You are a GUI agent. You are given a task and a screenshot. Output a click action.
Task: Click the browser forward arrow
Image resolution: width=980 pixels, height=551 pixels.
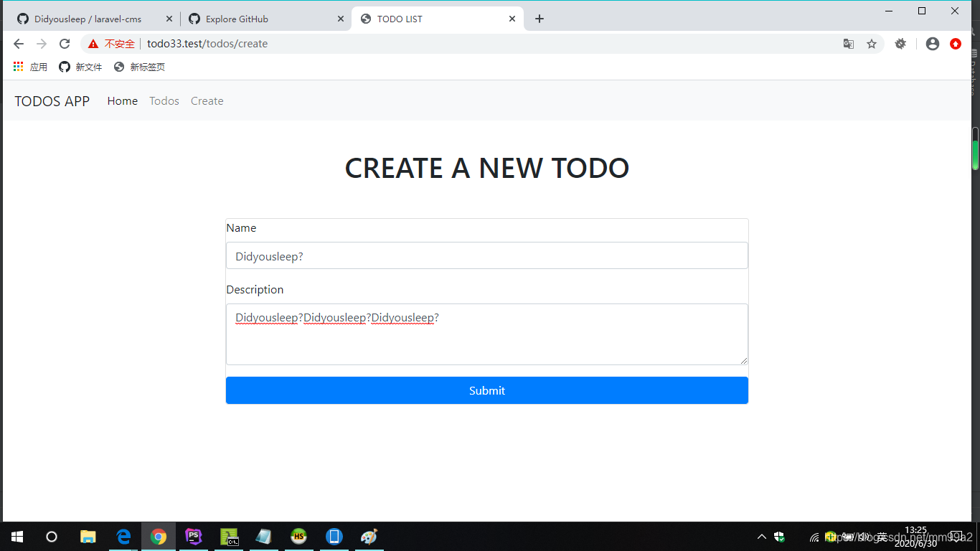pos(42,44)
